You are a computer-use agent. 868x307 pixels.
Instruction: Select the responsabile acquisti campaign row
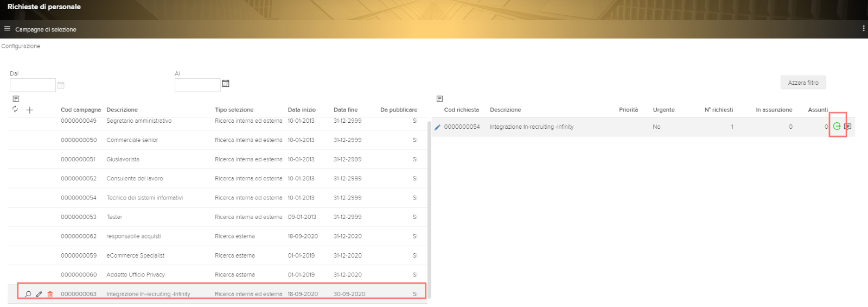218,236
